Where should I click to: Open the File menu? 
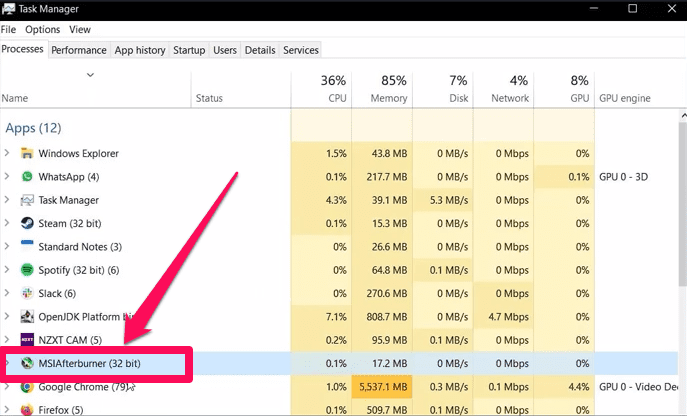pos(8,29)
